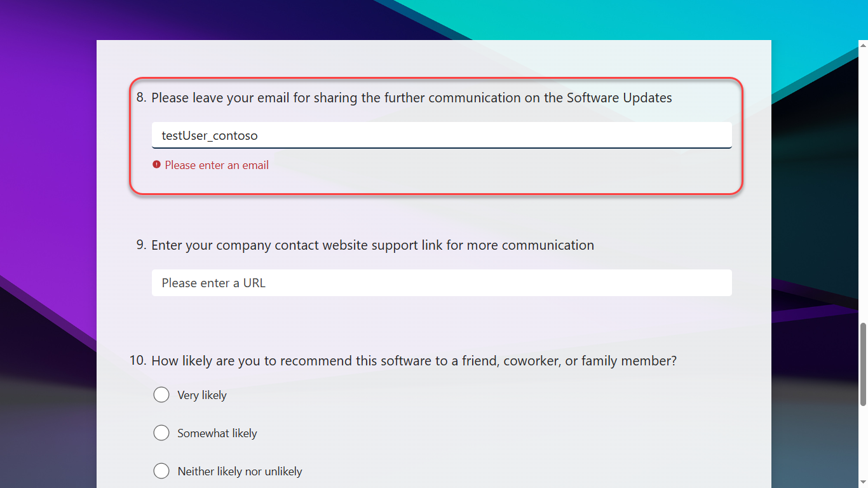Viewport: 868px width, 488px height.
Task: Click the scrollbar down arrow
Action: point(863,482)
